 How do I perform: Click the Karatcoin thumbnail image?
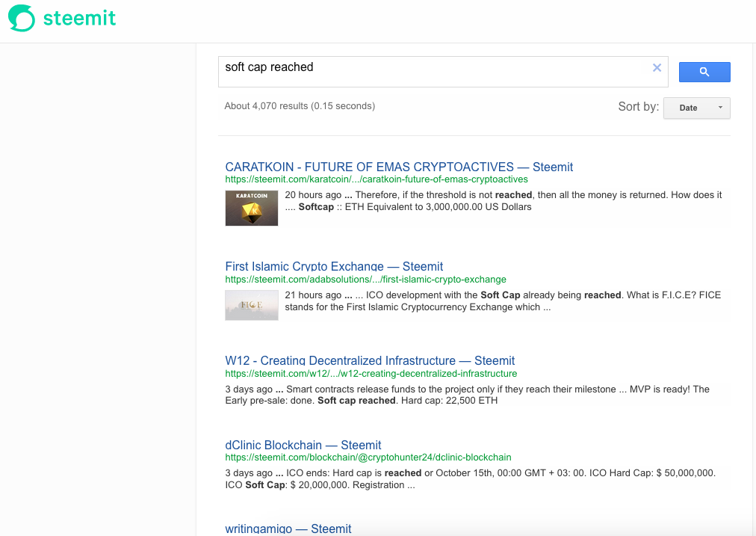point(252,208)
